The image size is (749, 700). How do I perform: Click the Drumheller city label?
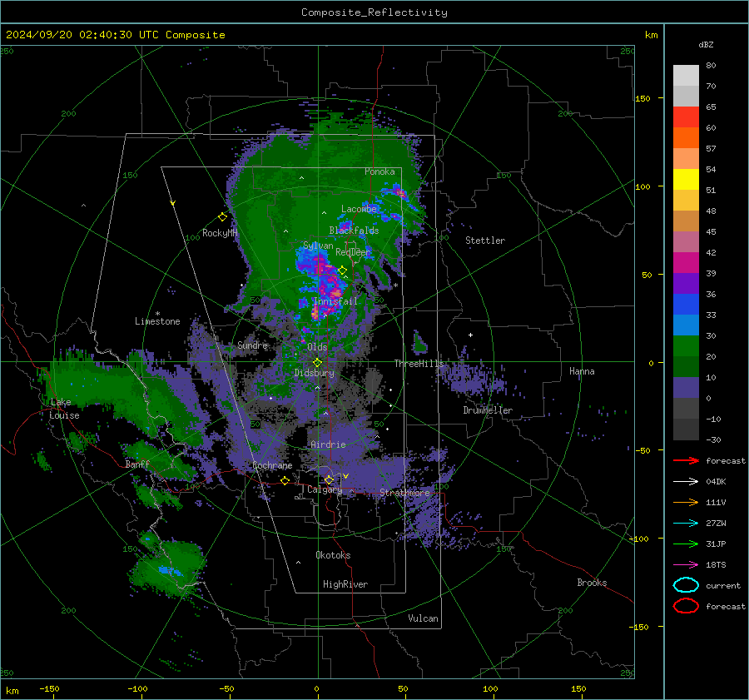tap(488, 410)
